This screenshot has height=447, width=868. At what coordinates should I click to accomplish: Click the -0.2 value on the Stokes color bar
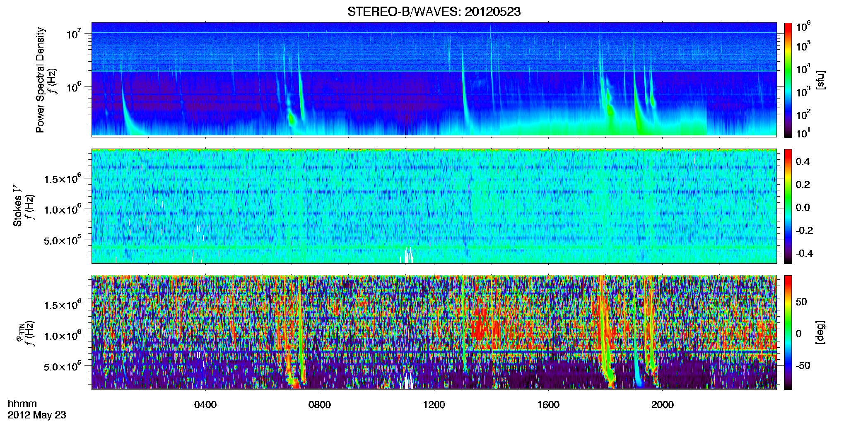click(x=804, y=231)
